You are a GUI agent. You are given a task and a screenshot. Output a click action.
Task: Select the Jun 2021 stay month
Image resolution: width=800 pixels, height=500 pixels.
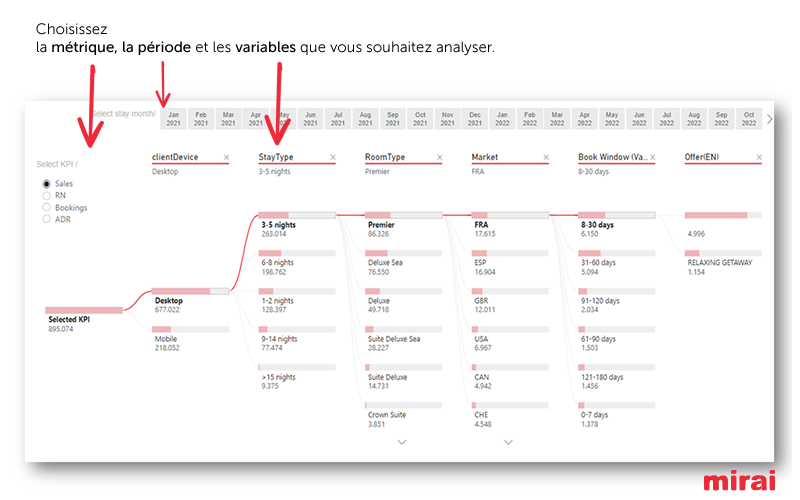(311, 119)
